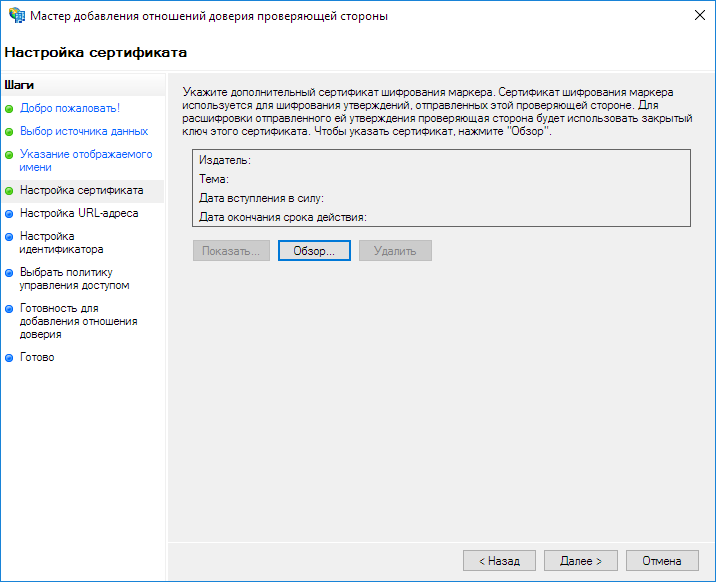
Task: Open 'Указание отображаемого имени' step
Action: tap(85, 161)
